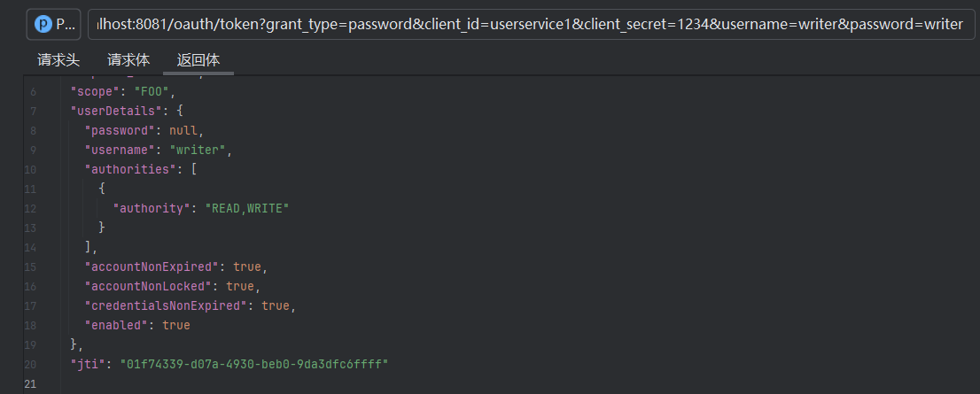Switch to the 请求头 tab
The image size is (980, 394).
[58, 60]
